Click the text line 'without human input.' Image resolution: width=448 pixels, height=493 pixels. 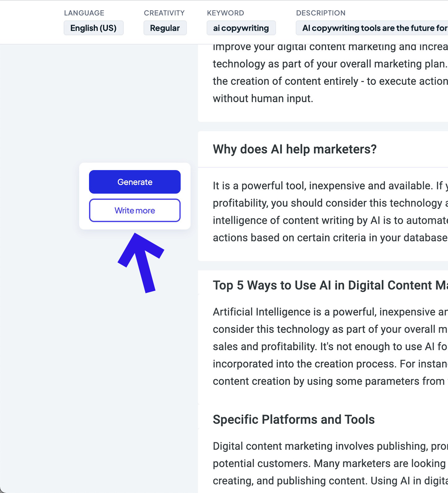click(263, 98)
